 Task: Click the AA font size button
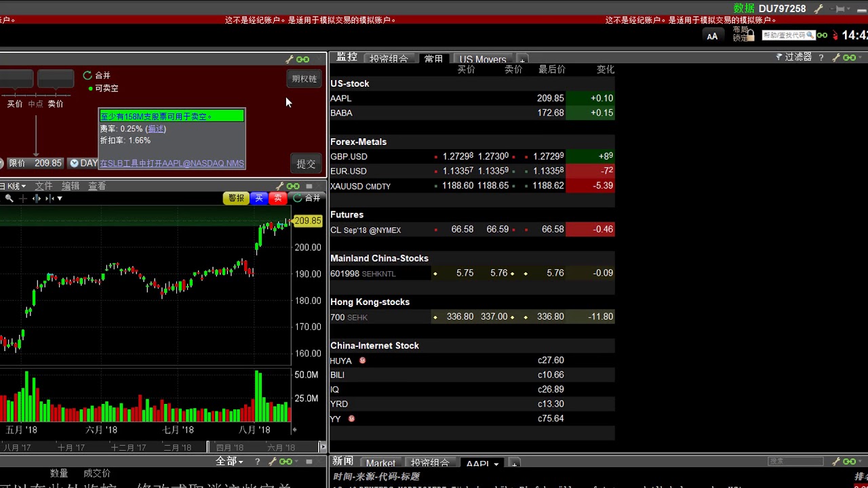(x=712, y=37)
